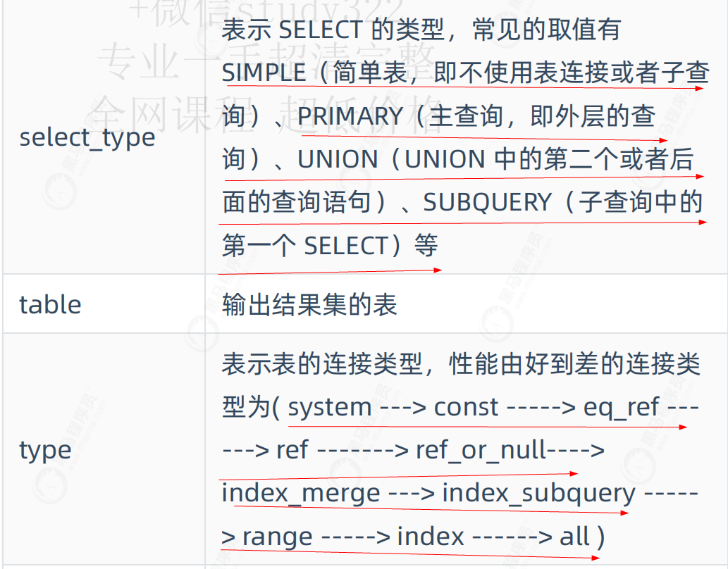
Task: Click the word system in the join types
Action: point(329,407)
